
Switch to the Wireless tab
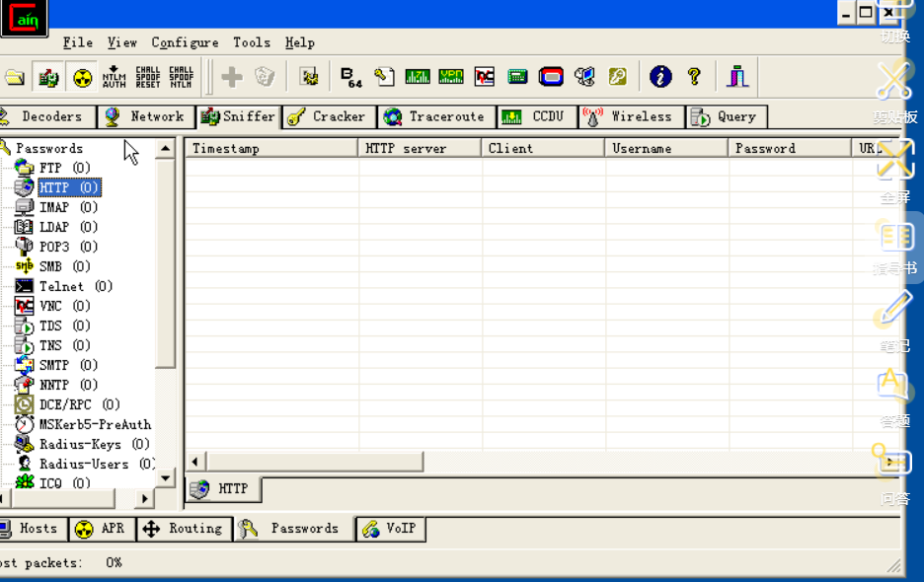pyautogui.click(x=632, y=116)
